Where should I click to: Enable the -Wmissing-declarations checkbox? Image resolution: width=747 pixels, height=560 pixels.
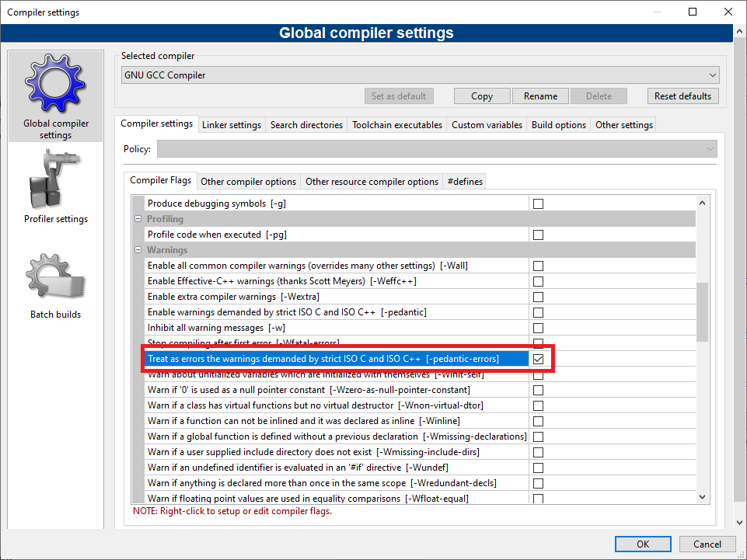(538, 437)
